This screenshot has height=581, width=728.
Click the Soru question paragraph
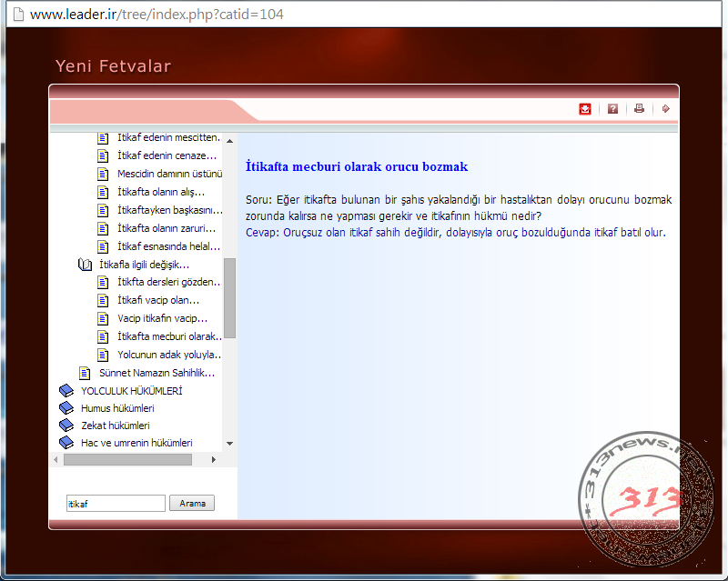pos(459,207)
